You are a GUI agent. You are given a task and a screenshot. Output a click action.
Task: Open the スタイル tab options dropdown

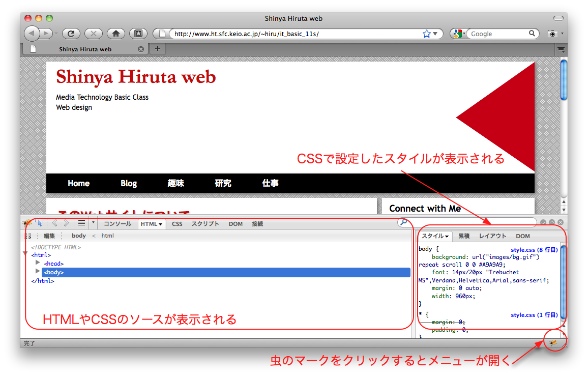(447, 237)
